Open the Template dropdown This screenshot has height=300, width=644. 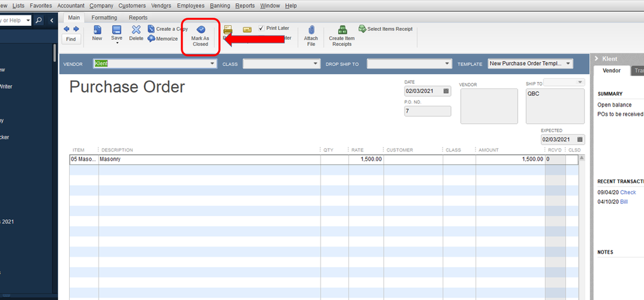click(569, 64)
